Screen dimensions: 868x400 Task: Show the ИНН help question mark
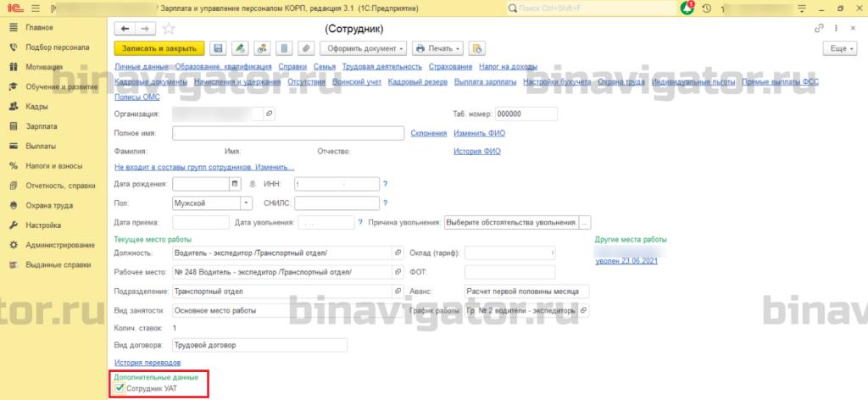click(x=386, y=184)
